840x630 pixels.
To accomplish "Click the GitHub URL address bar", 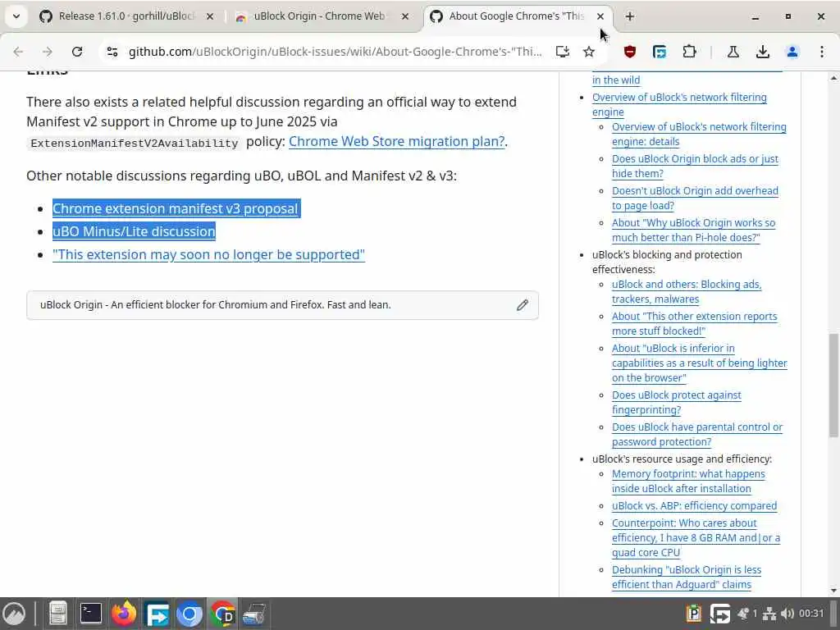I will coord(335,52).
